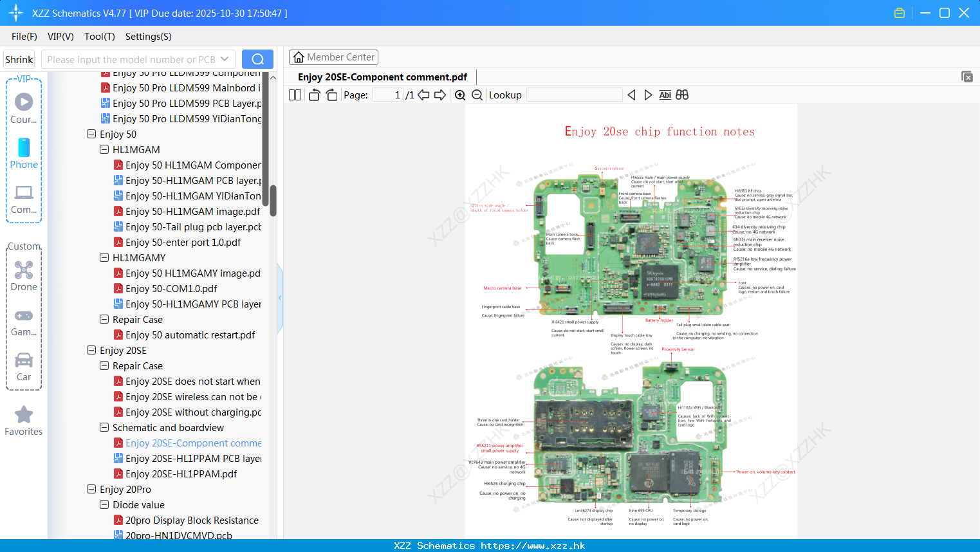Viewport: 980px width, 552px height.
Task: Open the Settings(S) menu
Action: pos(148,37)
